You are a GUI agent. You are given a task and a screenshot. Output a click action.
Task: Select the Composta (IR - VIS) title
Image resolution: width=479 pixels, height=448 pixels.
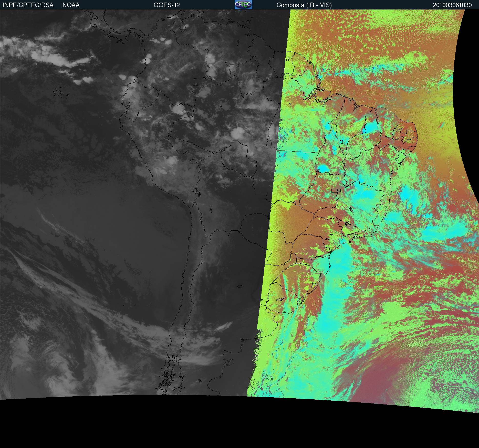click(x=304, y=5)
